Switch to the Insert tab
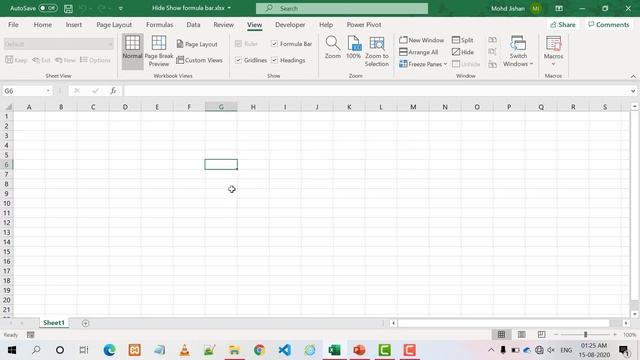 [73, 24]
